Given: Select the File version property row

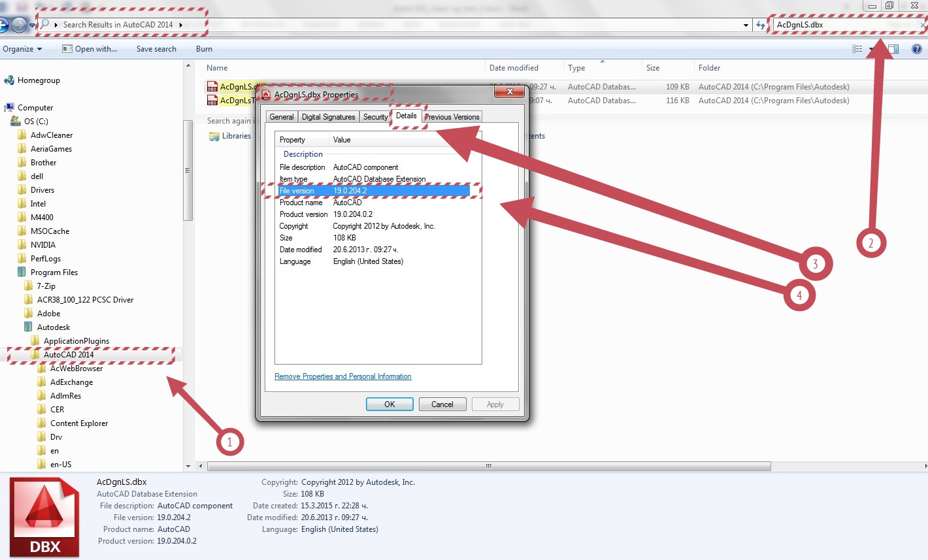Looking at the screenshot, I should (374, 191).
